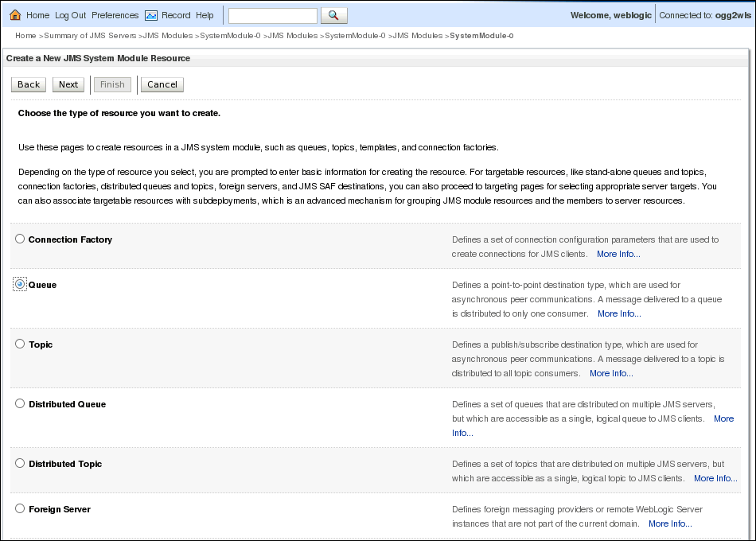This screenshot has width=756, height=541.
Task: Click the 'Connected to: ogg2wls' text
Action: coord(705,15)
